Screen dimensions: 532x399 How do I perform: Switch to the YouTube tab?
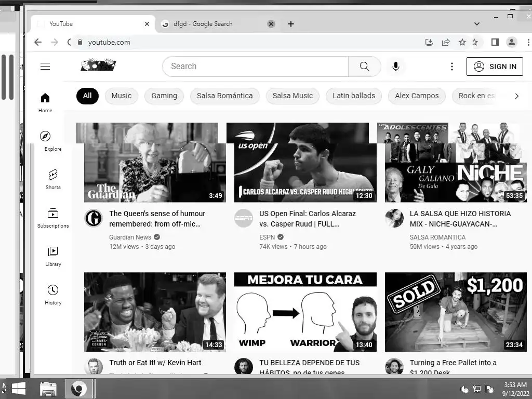coord(92,24)
